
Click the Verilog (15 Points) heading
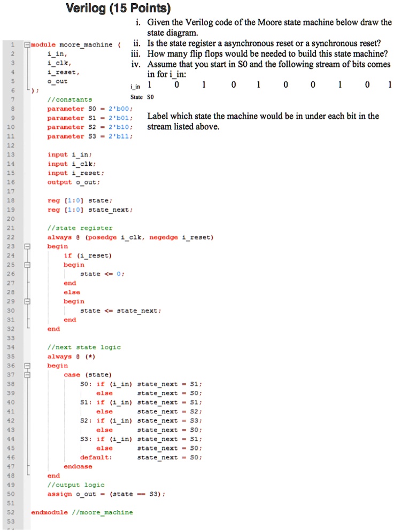[118, 9]
